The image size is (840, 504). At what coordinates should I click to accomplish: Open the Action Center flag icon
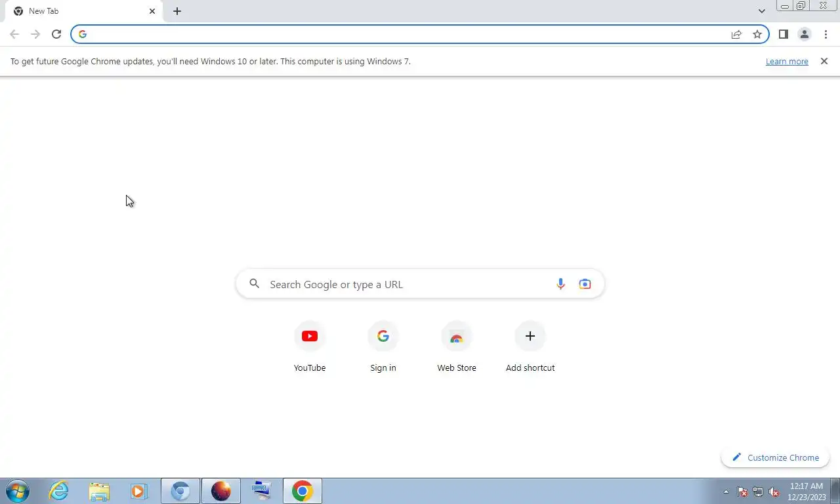[742, 492]
